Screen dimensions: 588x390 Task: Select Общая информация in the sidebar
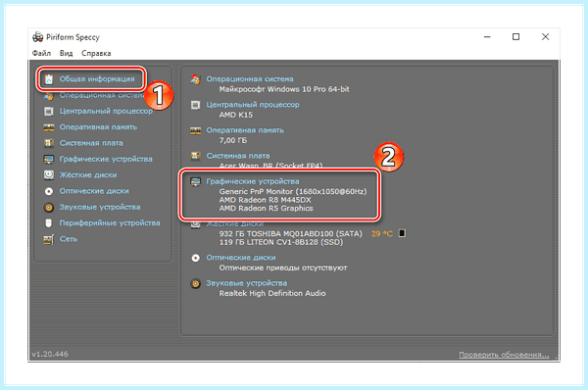(x=97, y=79)
